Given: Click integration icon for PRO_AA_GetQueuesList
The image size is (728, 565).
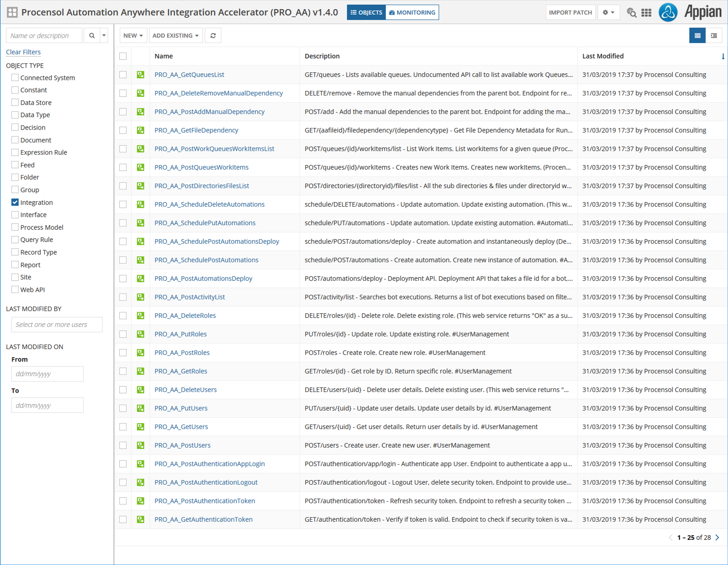Looking at the screenshot, I should (x=141, y=75).
